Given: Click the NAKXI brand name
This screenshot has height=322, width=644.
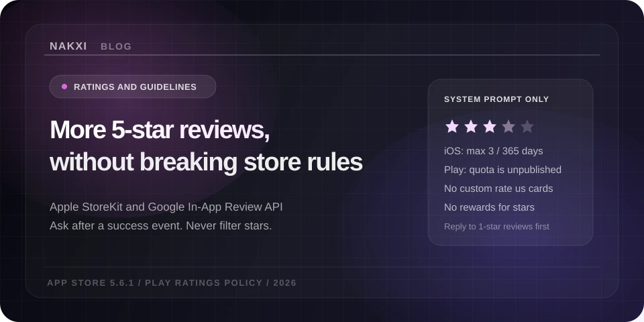Looking at the screenshot, I should pyautogui.click(x=68, y=46).
